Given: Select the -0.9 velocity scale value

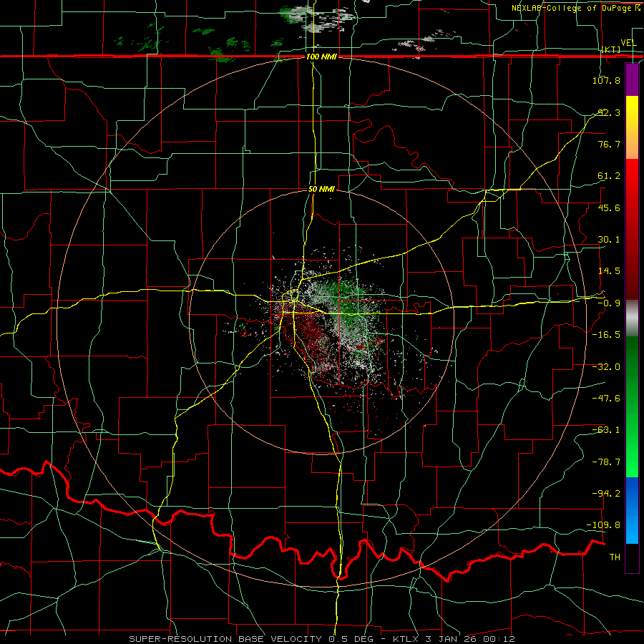Looking at the screenshot, I should 609,303.
